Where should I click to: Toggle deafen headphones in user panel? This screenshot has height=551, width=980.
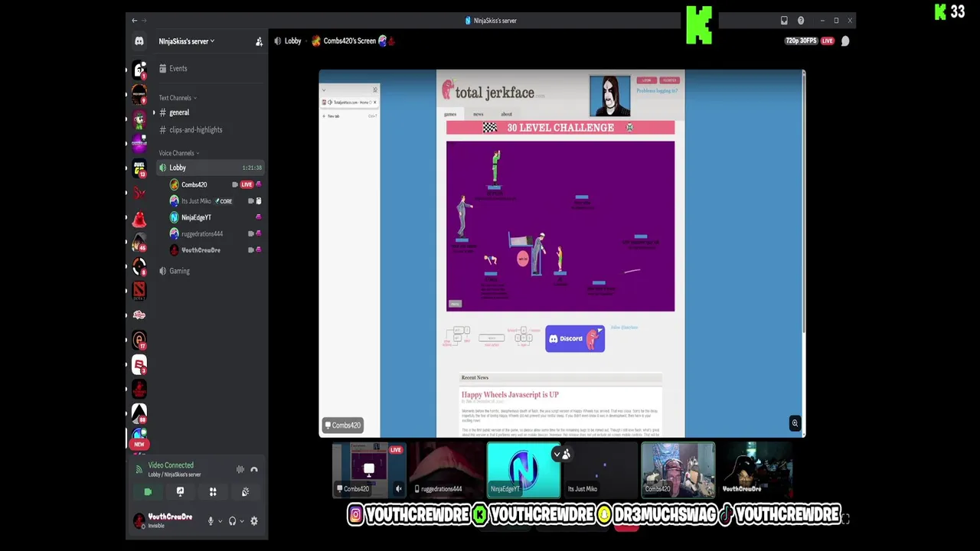[232, 521]
